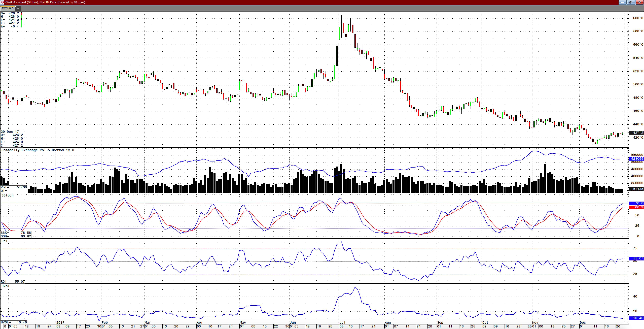This screenshot has height=329, width=644.
Task: Click the RSI= 55.07 readout
Action: point(13,282)
